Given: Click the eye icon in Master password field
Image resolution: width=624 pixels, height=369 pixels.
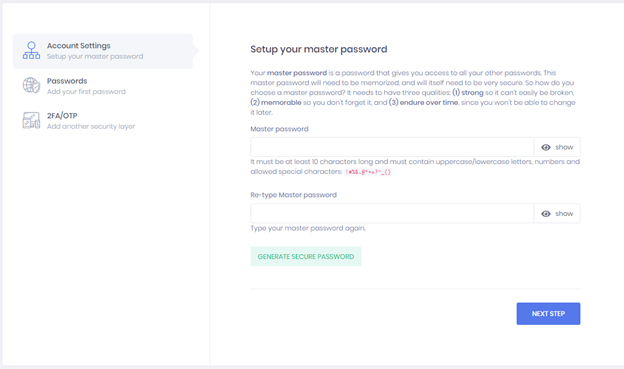Looking at the screenshot, I should point(546,147).
